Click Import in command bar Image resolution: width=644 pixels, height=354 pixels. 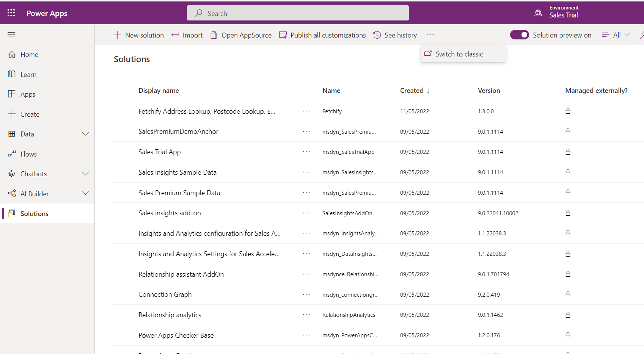tap(187, 35)
